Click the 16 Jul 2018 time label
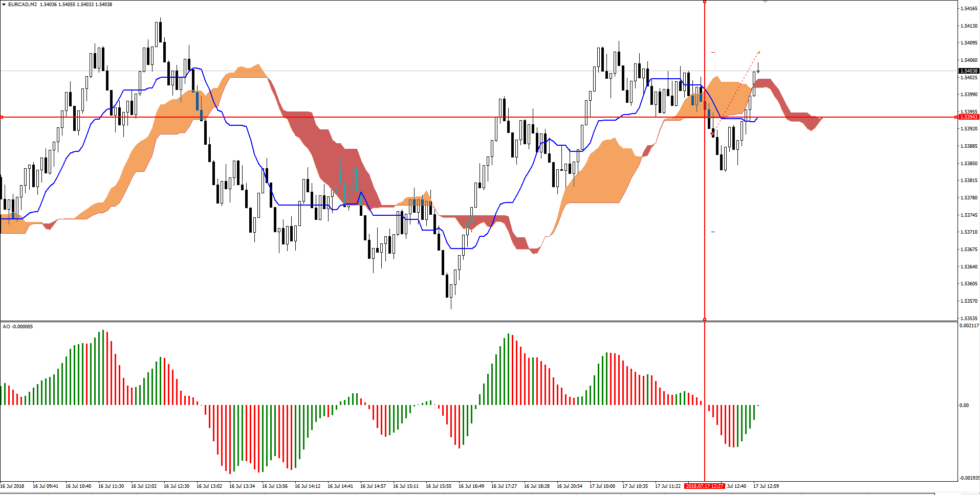 click(12, 486)
